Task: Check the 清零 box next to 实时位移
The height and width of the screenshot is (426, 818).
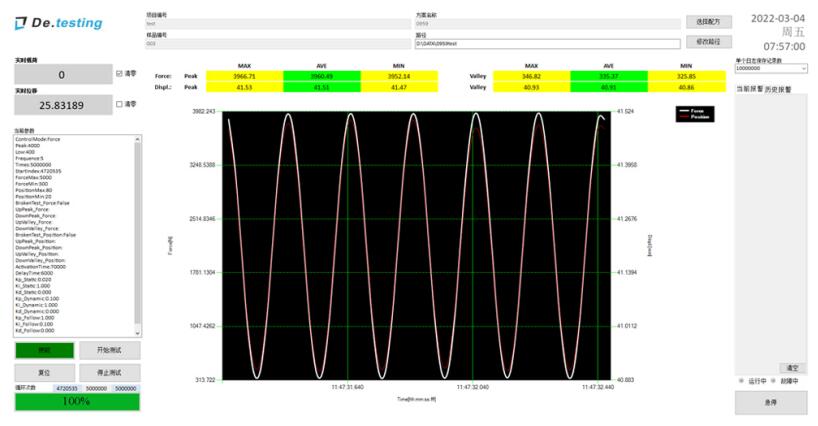Action: pyautogui.click(x=120, y=103)
